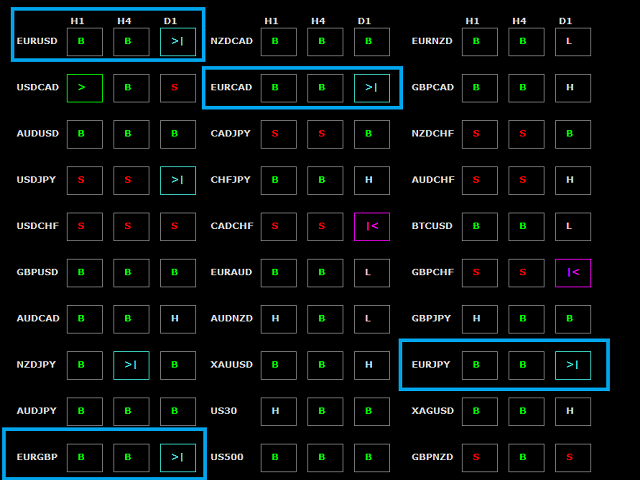Viewport: 640px width, 480px height.
Task: Click the EURCAD H1 B box
Action: point(279,88)
